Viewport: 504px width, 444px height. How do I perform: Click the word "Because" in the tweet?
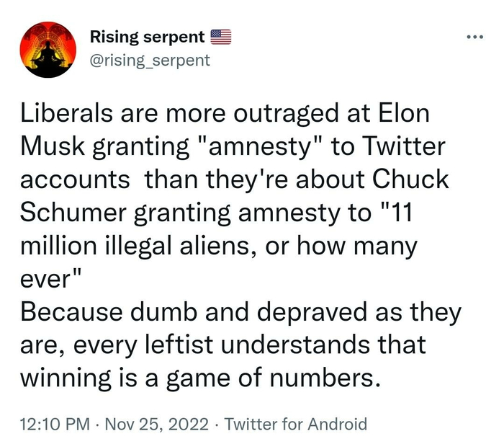tap(69, 314)
